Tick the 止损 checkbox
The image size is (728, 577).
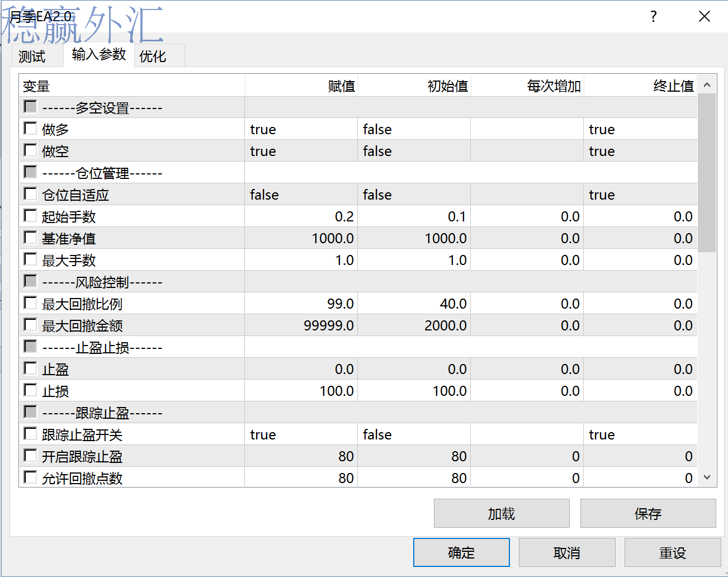[x=30, y=390]
